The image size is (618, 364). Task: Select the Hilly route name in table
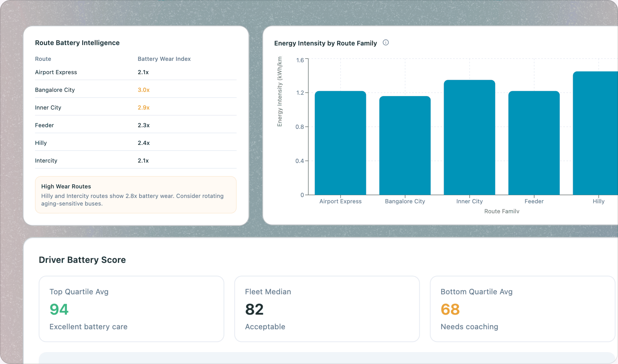point(41,143)
